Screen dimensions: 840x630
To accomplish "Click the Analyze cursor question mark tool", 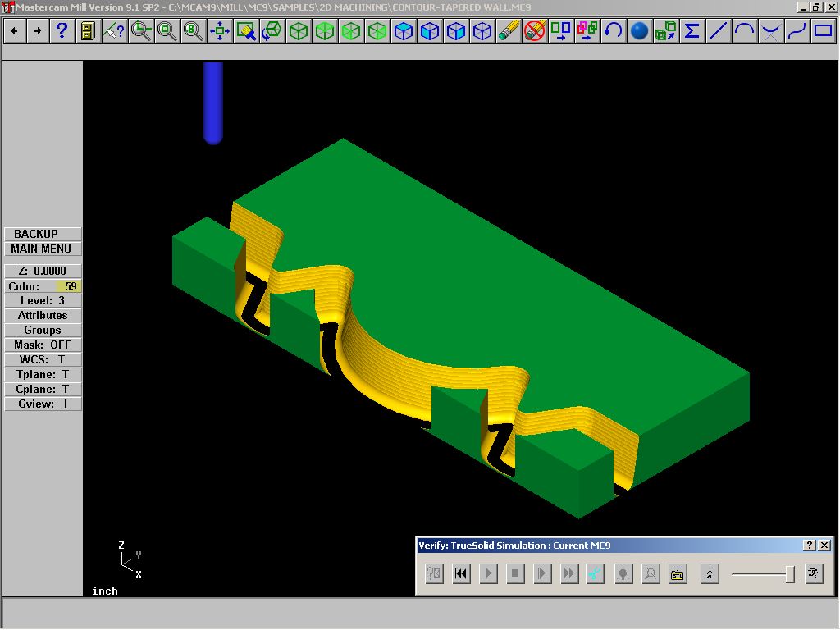I will pos(114,31).
